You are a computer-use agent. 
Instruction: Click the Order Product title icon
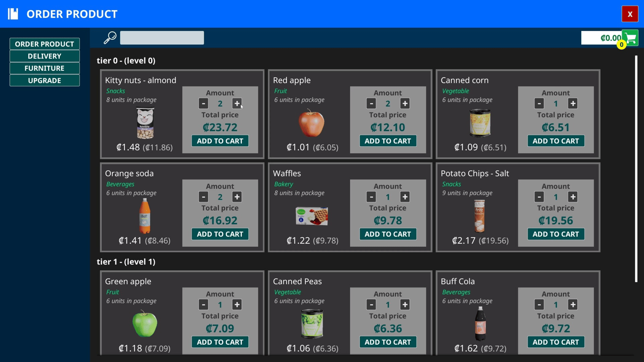click(13, 14)
